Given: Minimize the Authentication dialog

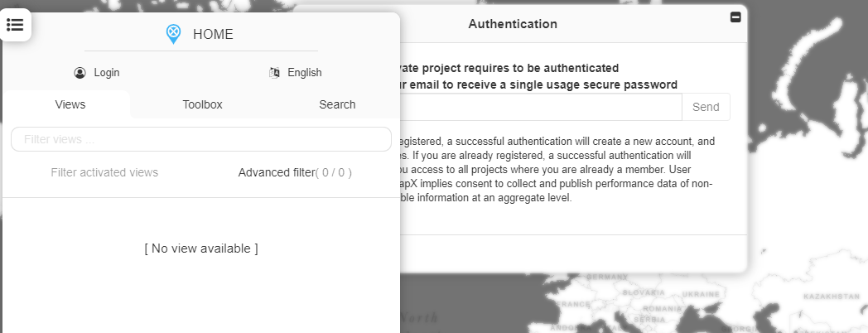Looking at the screenshot, I should pos(735,17).
